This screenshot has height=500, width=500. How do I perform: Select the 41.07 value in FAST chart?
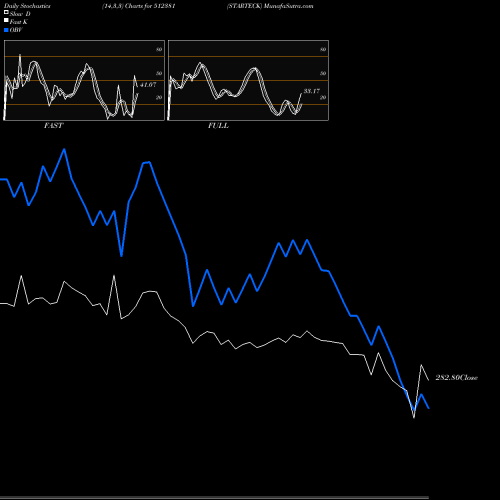pos(148,85)
